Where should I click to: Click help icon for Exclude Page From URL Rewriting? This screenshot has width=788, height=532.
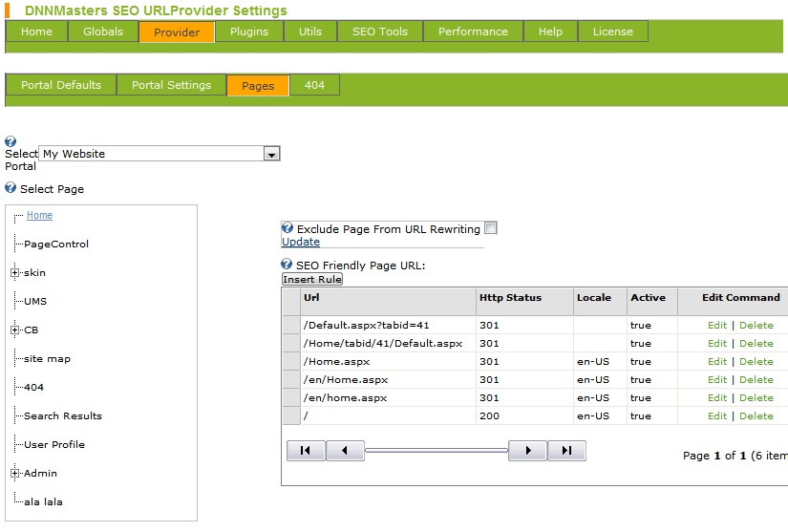[x=287, y=227]
